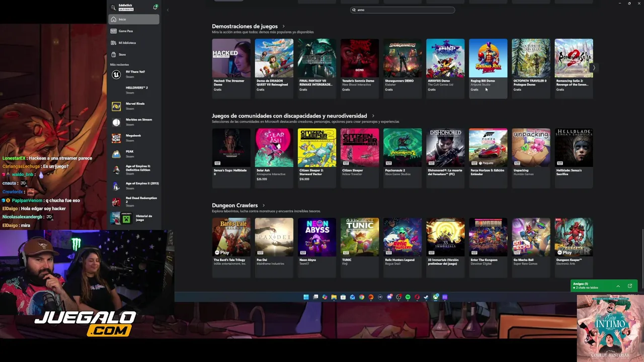The image size is (644, 362).
Task: Open the Neon Abyss tile
Action: (x=316, y=247)
